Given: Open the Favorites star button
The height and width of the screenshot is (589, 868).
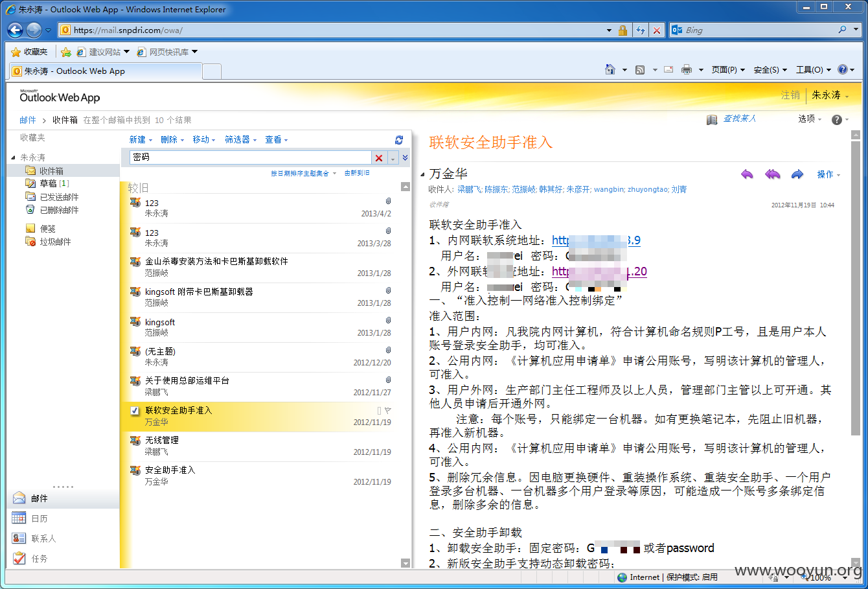Looking at the screenshot, I should 29,52.
